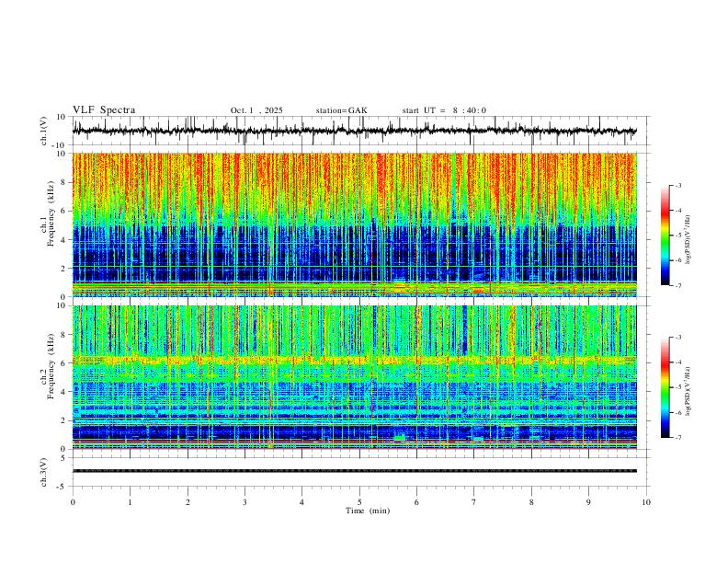728x563 pixels.
Task: Click the yellow 6 kHz band in ch.2 spectrogram
Action: click(354, 360)
